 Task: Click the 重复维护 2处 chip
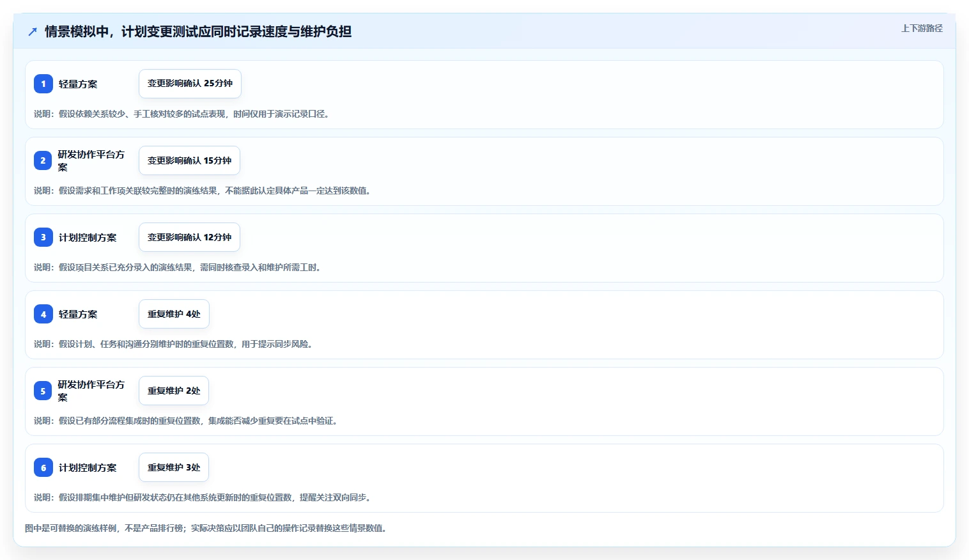[174, 391]
